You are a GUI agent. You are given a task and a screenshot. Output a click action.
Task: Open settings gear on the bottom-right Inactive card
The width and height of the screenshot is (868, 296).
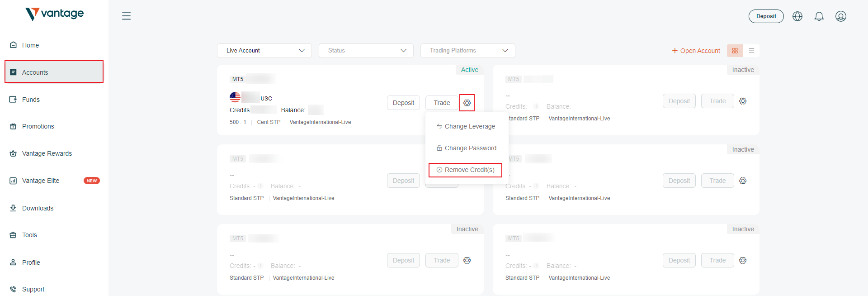tap(743, 260)
